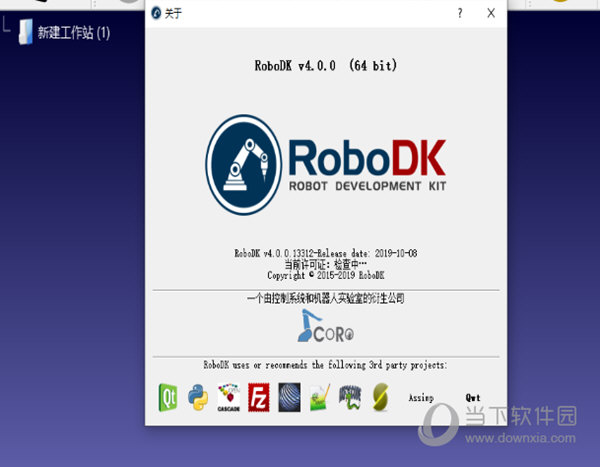Click the snake project logo
The height and width of the screenshot is (467, 600).
coord(350,397)
